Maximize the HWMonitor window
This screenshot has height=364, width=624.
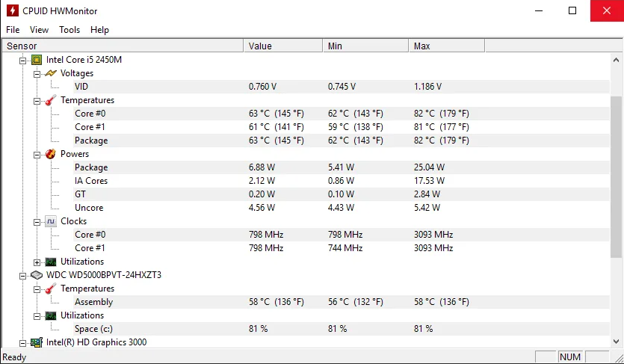[572, 10]
